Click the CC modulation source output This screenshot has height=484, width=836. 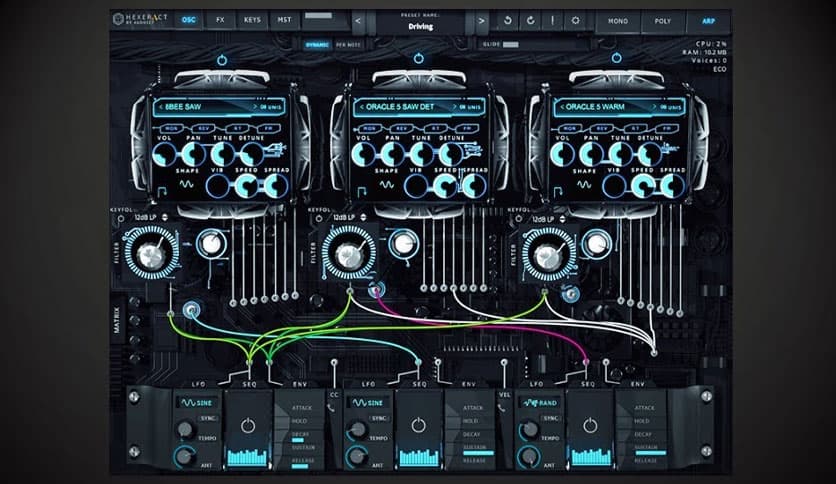pos(334,362)
